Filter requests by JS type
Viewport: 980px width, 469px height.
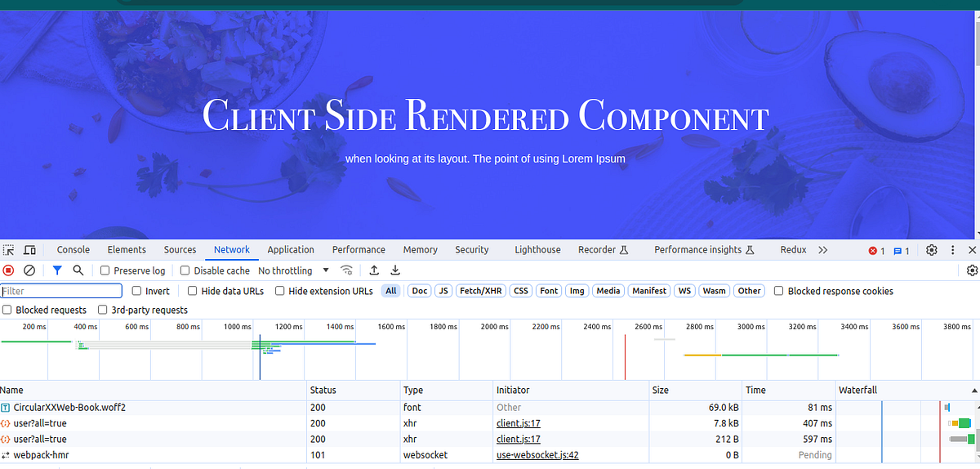[x=443, y=291]
